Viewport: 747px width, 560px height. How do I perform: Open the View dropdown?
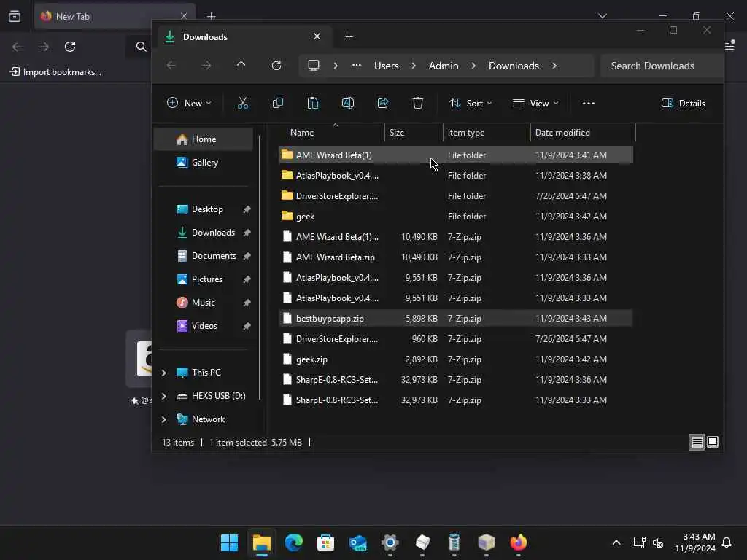coord(535,103)
